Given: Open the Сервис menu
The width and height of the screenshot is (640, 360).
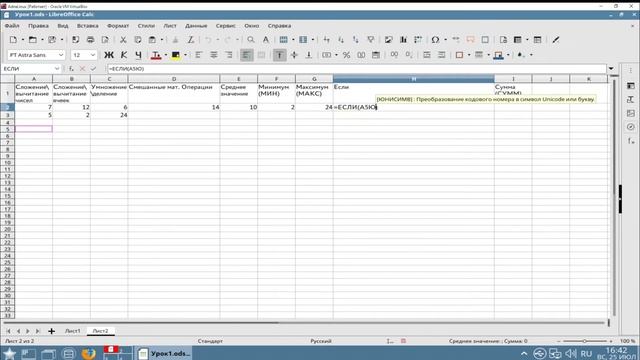Looking at the screenshot, I should point(226,25).
